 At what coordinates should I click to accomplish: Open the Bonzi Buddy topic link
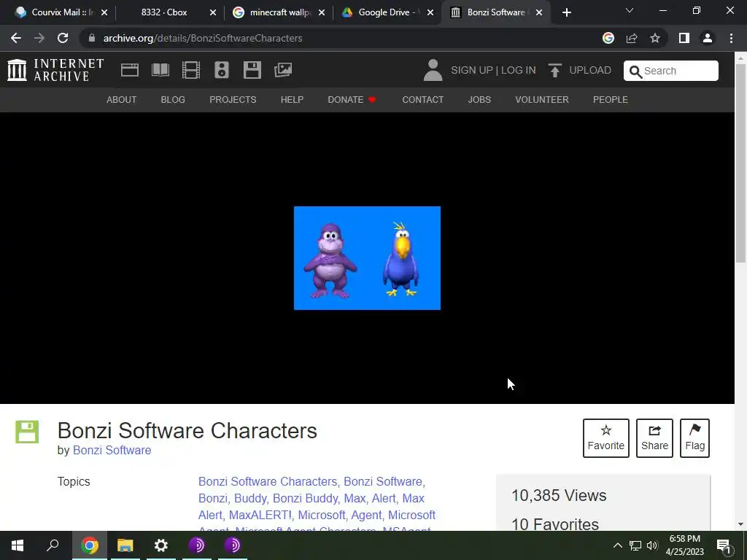coord(306,498)
